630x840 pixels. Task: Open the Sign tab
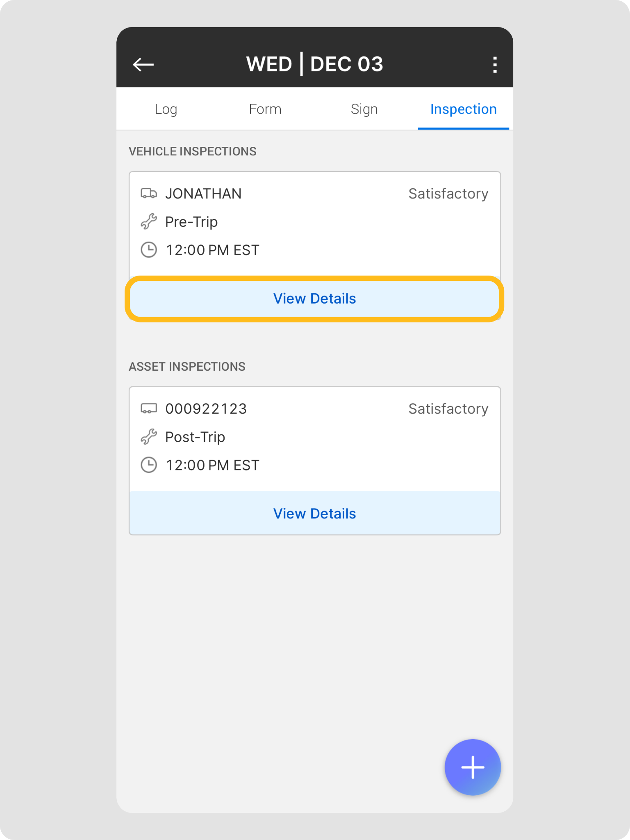[364, 109]
